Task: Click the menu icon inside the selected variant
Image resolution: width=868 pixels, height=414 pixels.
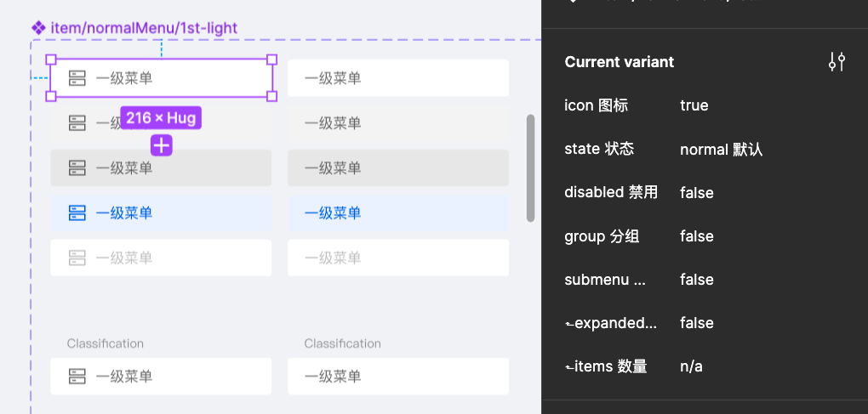Action: tap(77, 78)
